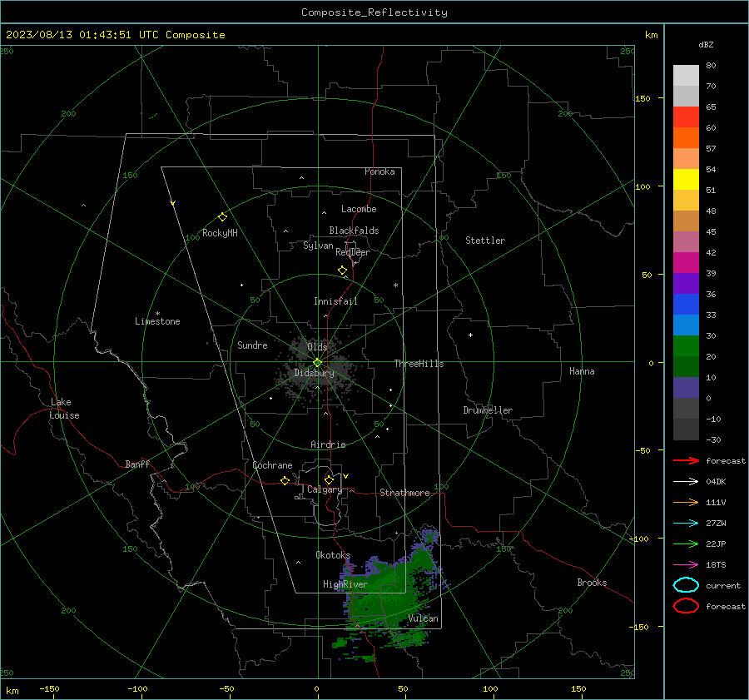Click the yellow diamond marker near Cochrane

pos(285,481)
